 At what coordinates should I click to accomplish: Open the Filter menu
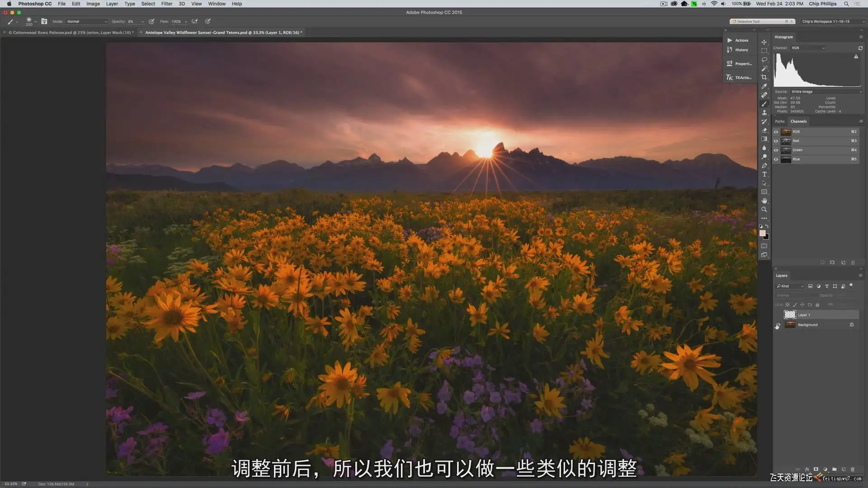pos(167,4)
